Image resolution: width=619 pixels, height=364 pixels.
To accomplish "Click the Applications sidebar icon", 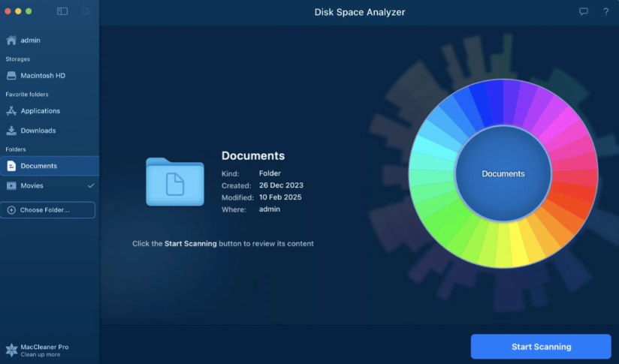I will [11, 111].
